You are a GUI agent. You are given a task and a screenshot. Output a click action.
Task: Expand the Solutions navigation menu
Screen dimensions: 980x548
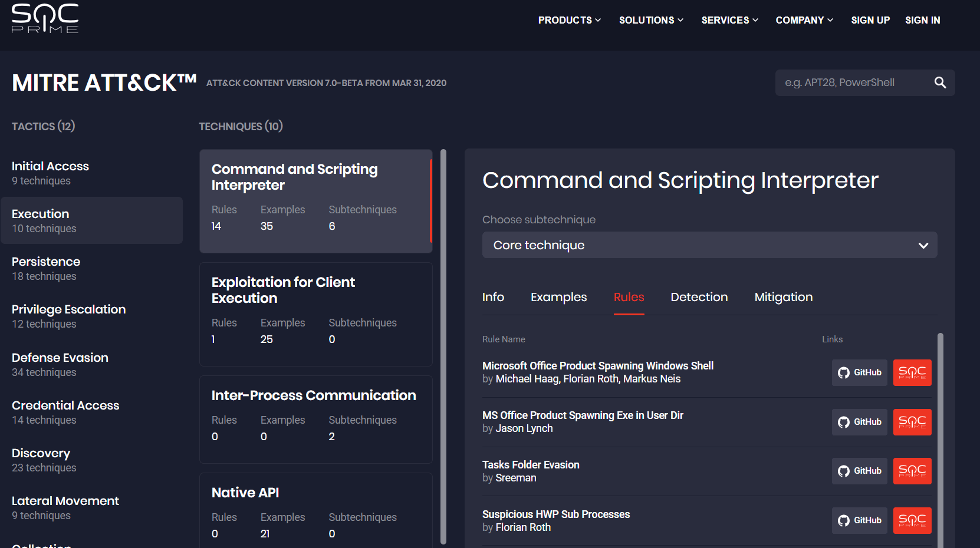(x=651, y=20)
